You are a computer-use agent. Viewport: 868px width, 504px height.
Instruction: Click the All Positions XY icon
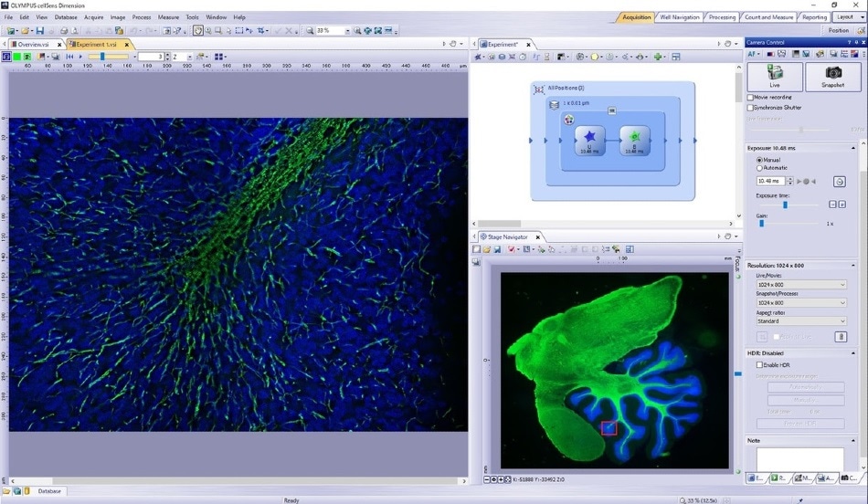click(x=539, y=89)
